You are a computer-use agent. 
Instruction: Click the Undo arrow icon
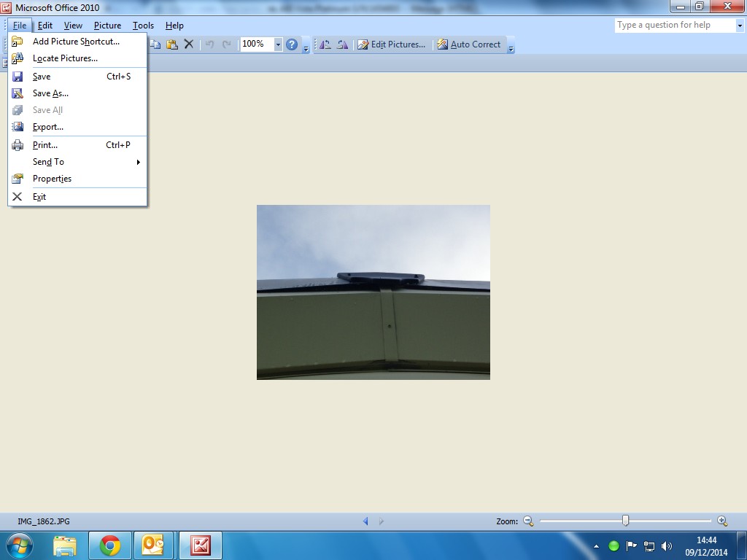pos(209,44)
